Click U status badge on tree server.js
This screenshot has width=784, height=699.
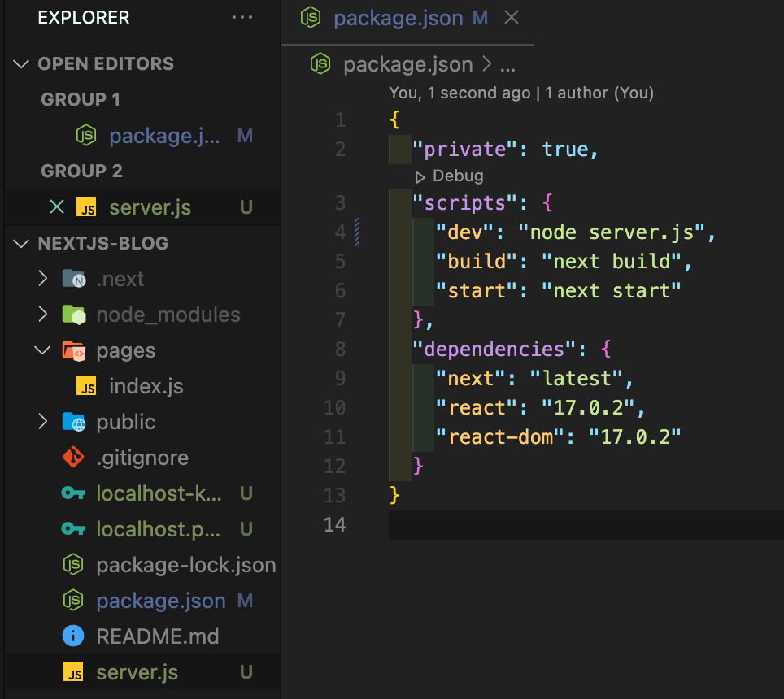(x=246, y=672)
